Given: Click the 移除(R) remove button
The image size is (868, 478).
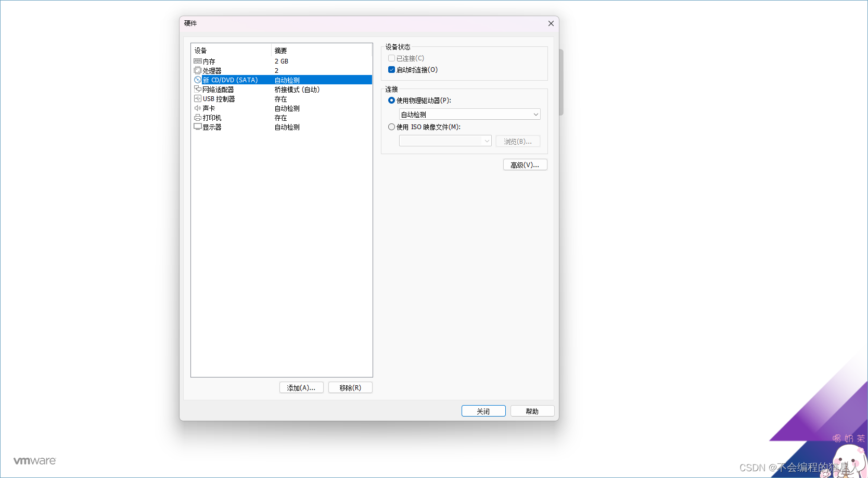Looking at the screenshot, I should click(x=350, y=387).
